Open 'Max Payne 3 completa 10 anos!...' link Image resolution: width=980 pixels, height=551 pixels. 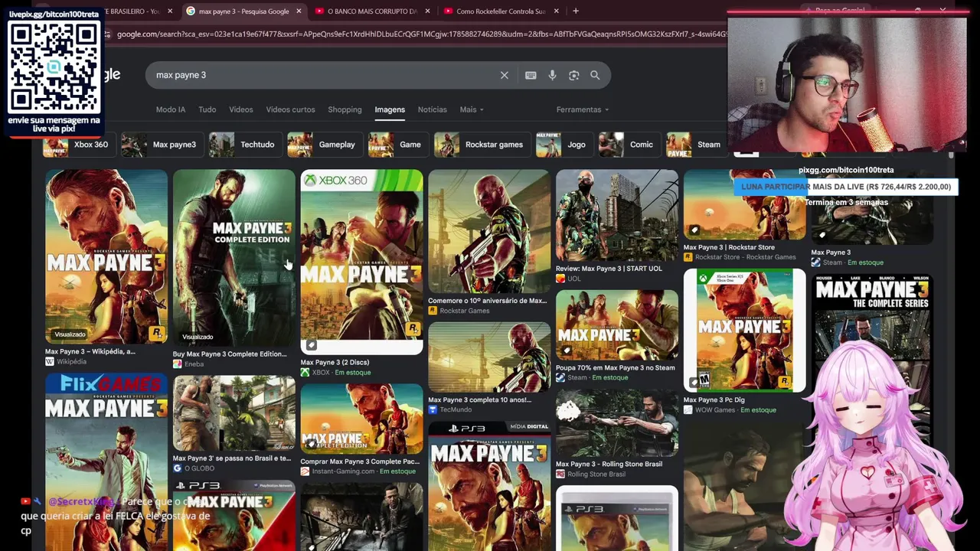479,399
